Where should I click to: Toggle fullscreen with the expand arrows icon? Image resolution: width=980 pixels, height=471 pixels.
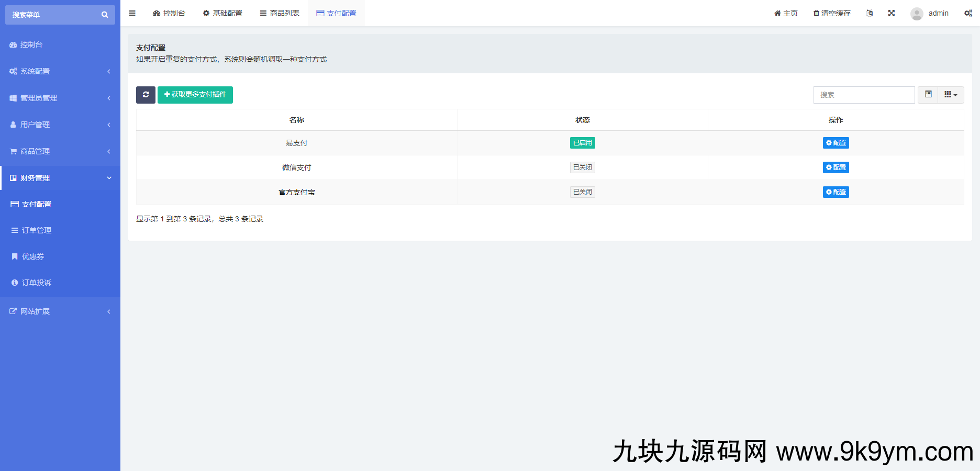[892, 13]
